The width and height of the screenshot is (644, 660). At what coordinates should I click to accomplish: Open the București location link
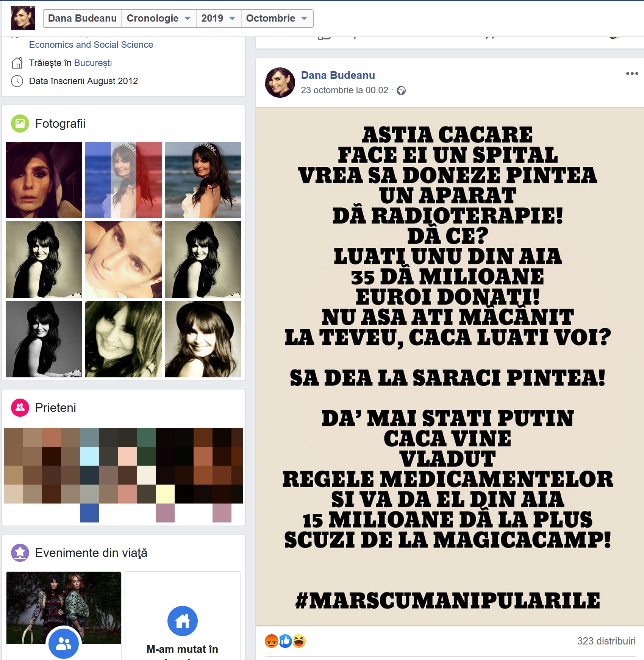(x=93, y=63)
